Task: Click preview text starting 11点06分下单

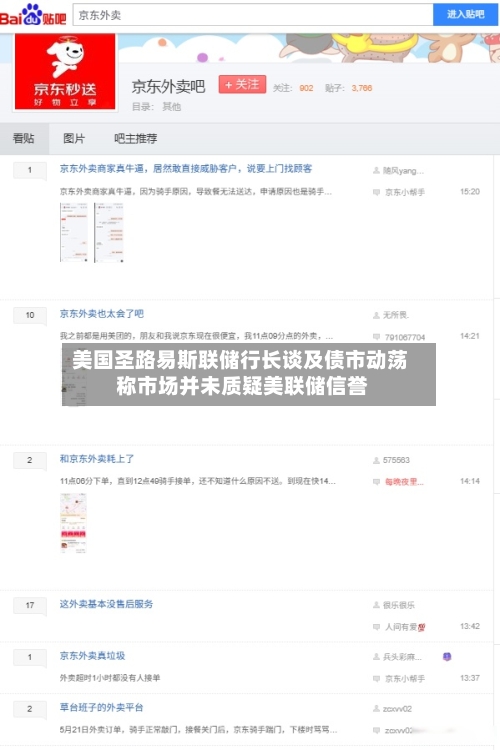Action: click(x=198, y=481)
